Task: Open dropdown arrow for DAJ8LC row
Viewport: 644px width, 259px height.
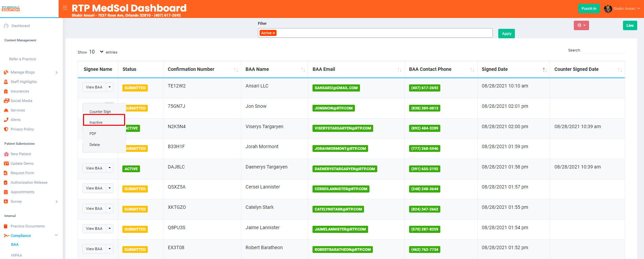Action: click(x=109, y=168)
